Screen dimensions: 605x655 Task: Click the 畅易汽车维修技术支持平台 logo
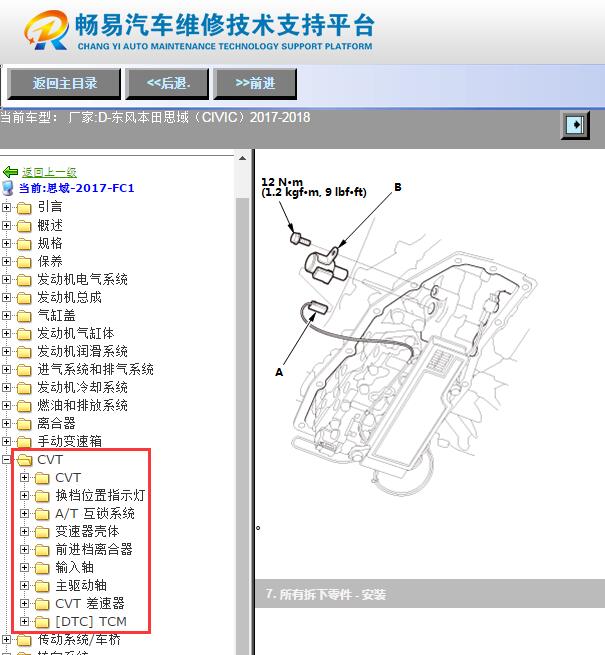coord(200,30)
